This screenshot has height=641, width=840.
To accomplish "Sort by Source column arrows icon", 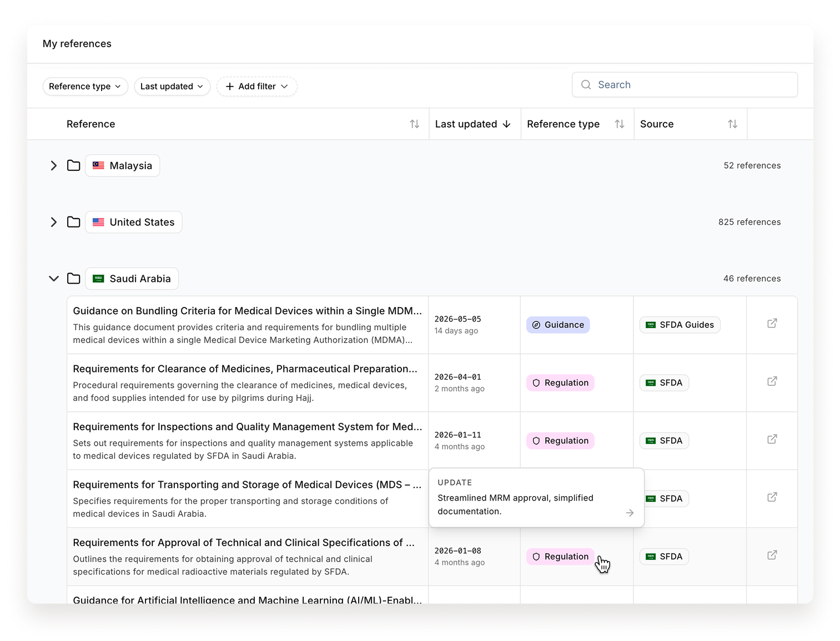I will coord(733,124).
